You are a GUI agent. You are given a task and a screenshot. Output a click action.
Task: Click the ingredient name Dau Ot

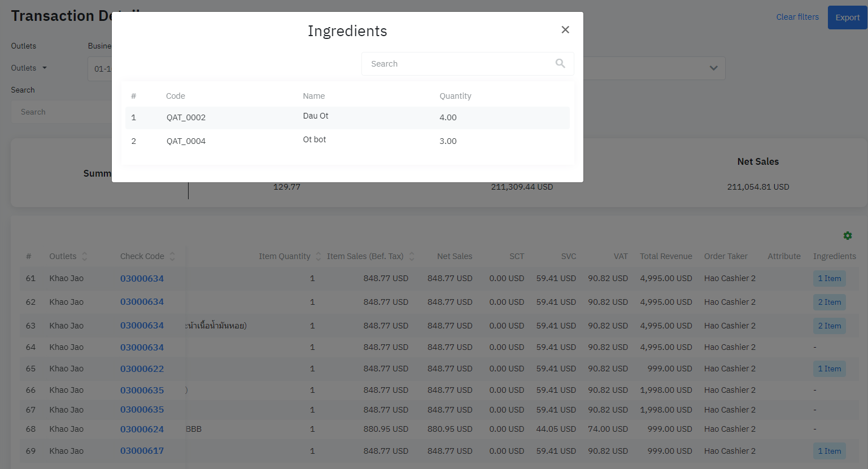(316, 116)
